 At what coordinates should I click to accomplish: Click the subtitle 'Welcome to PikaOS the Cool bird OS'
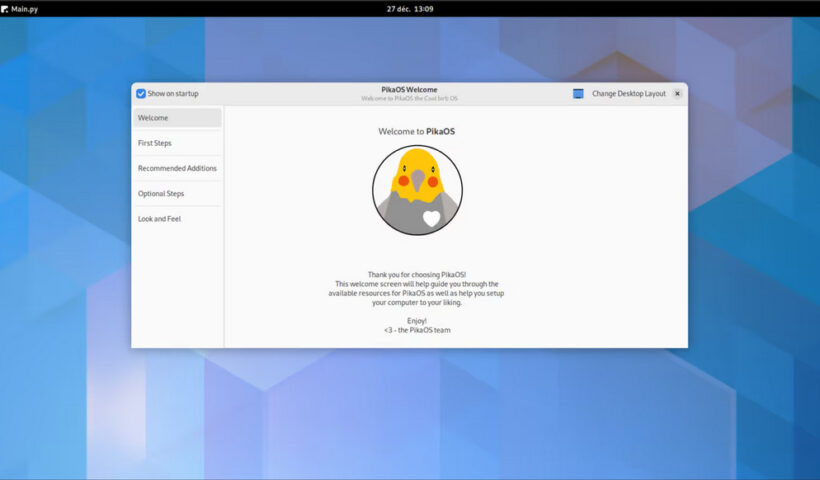[409, 98]
